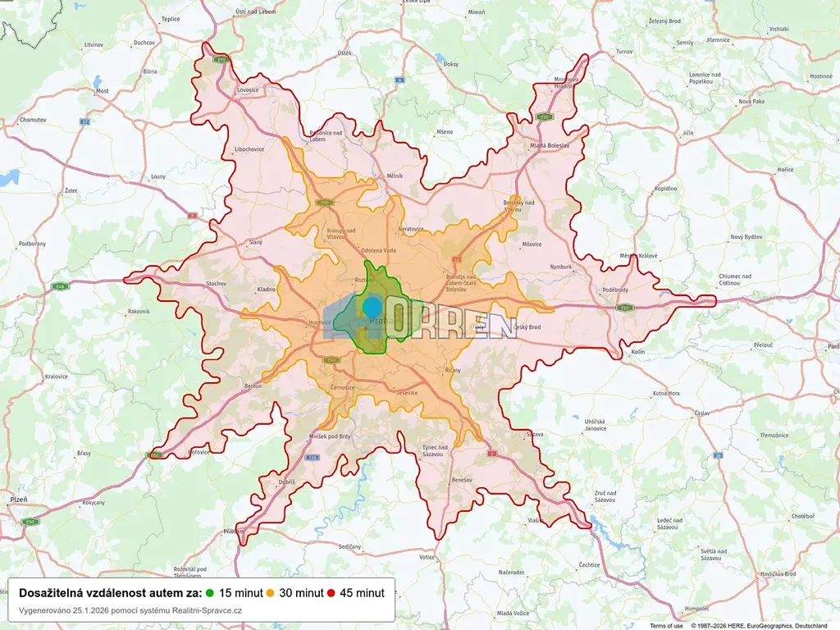Click the E50 road shield near Hořovice
Viewport: 840px width, 630px height.
[155, 454]
